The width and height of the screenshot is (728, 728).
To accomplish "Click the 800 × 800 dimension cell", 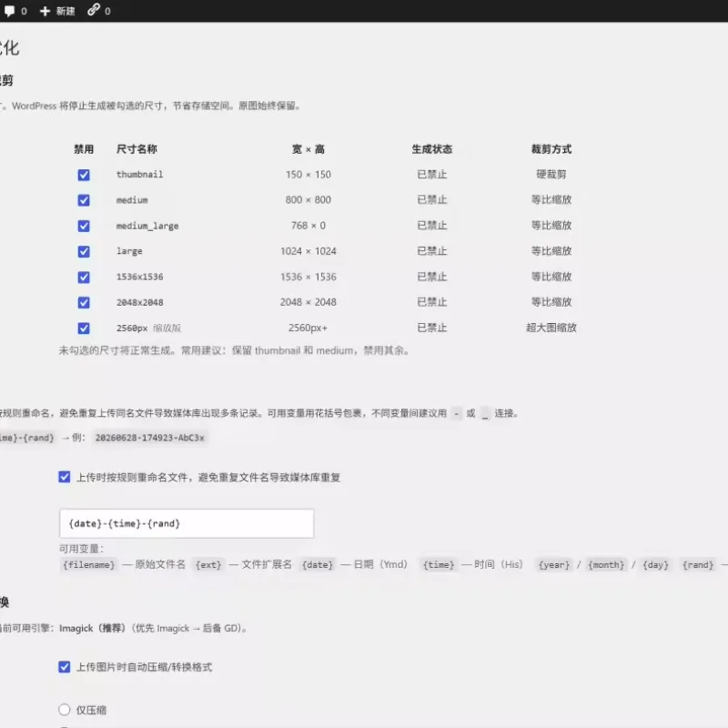I will (x=308, y=199).
